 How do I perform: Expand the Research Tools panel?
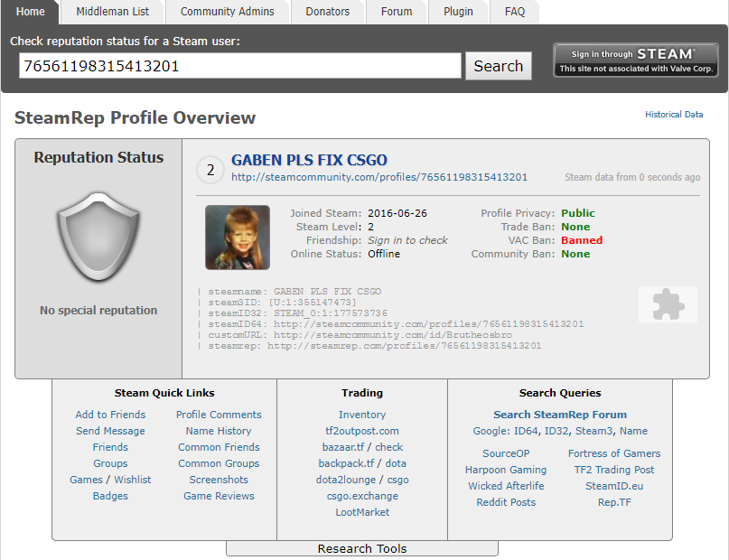[362, 548]
